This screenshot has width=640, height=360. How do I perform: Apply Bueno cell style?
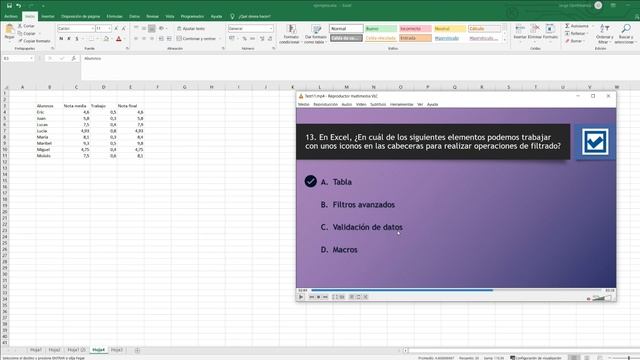pyautogui.click(x=380, y=29)
